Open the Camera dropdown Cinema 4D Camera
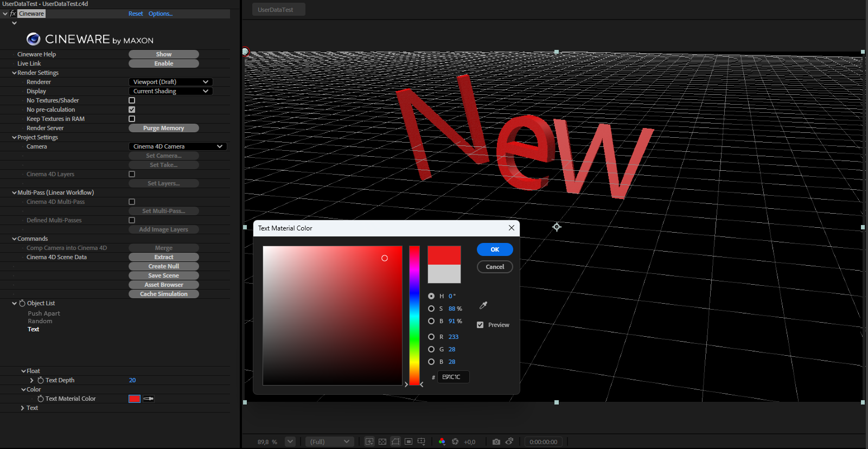 [177, 146]
